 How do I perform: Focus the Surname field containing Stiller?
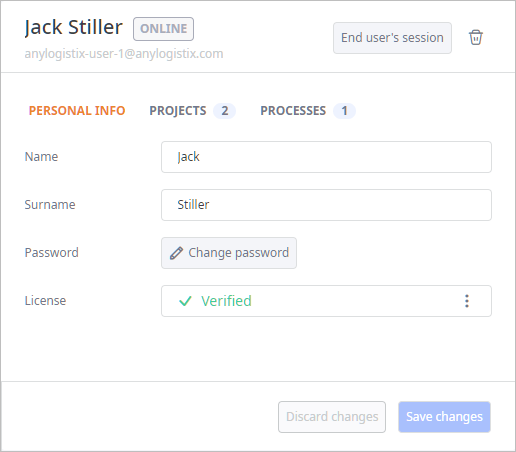click(326, 205)
